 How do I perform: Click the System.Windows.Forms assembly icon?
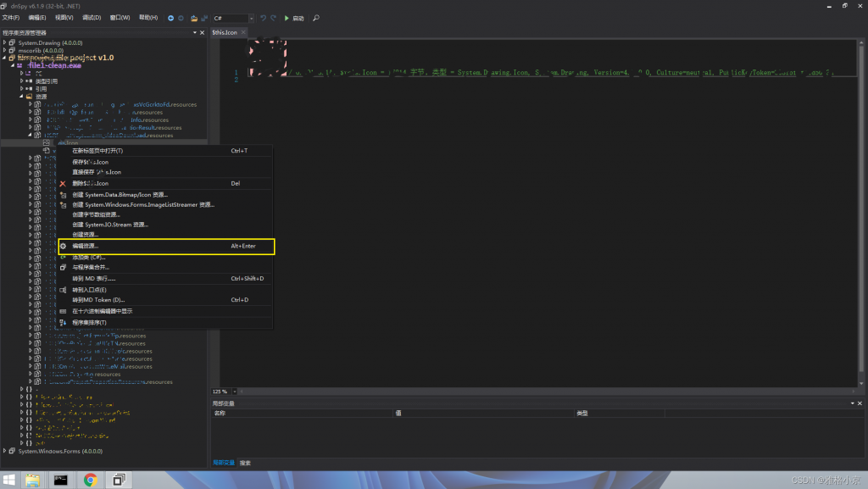point(12,452)
